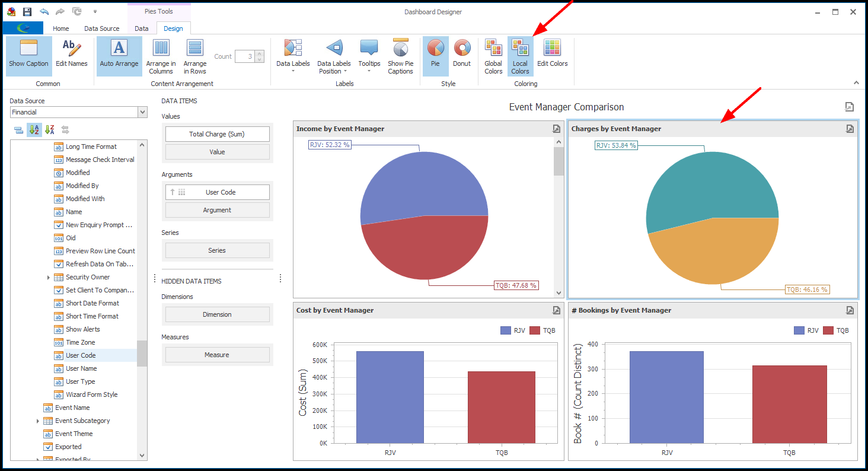Open the Data Labels dropdown

[293, 56]
